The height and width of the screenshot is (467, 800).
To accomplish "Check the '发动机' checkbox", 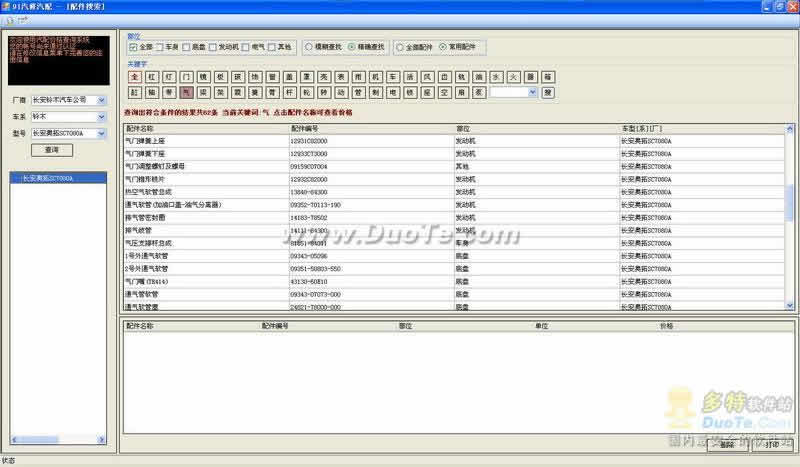I will (213, 47).
